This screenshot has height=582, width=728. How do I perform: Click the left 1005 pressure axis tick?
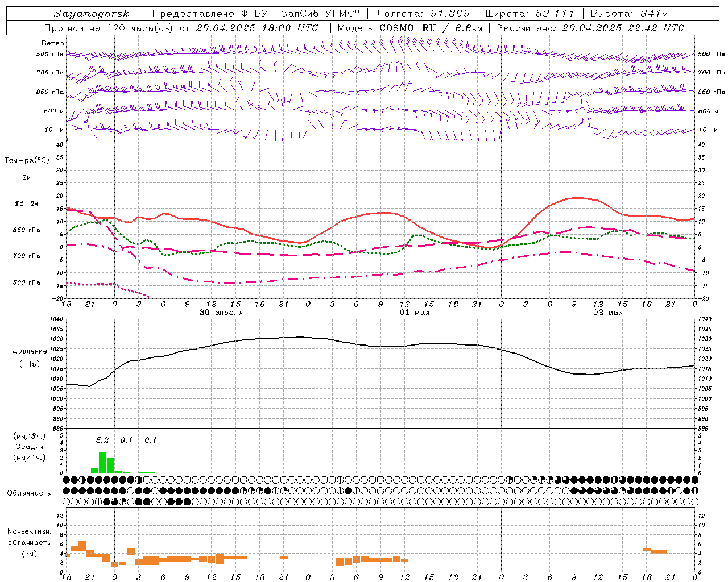(57, 389)
